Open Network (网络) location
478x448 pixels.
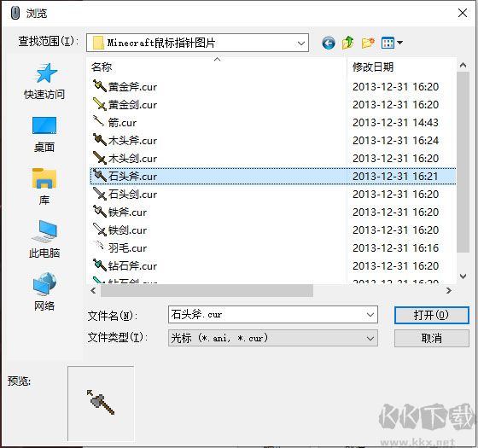click(44, 292)
